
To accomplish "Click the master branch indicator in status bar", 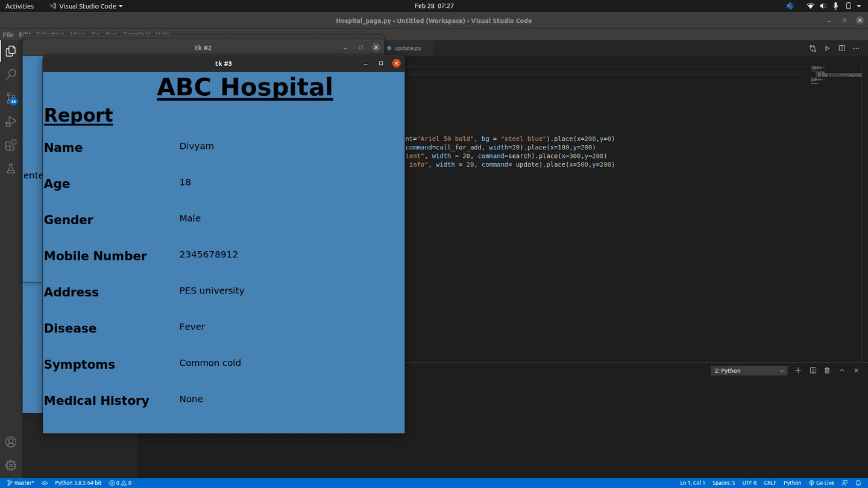I will pyautogui.click(x=20, y=483).
